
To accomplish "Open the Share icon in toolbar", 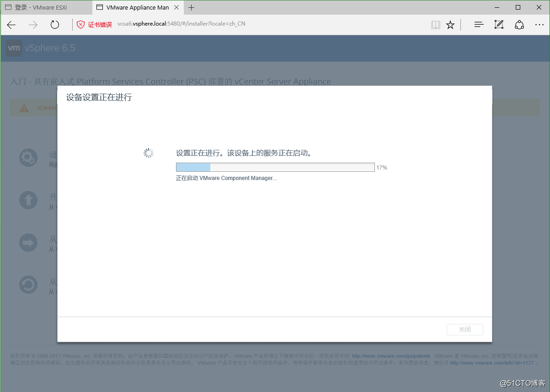I will tap(519, 25).
